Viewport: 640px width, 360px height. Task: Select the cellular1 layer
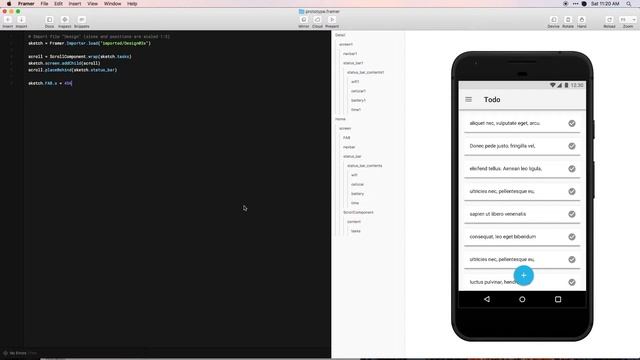[x=358, y=91]
